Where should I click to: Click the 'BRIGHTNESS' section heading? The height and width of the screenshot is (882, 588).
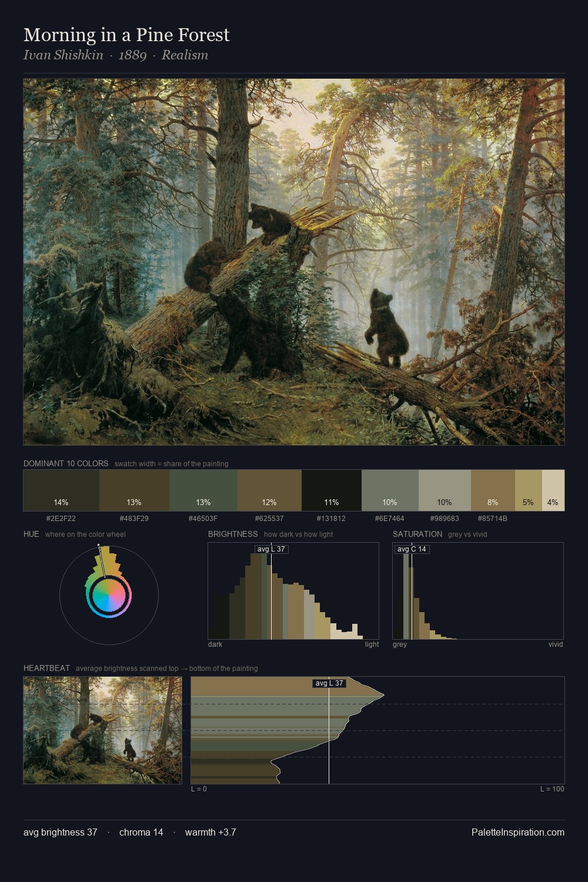[233, 534]
